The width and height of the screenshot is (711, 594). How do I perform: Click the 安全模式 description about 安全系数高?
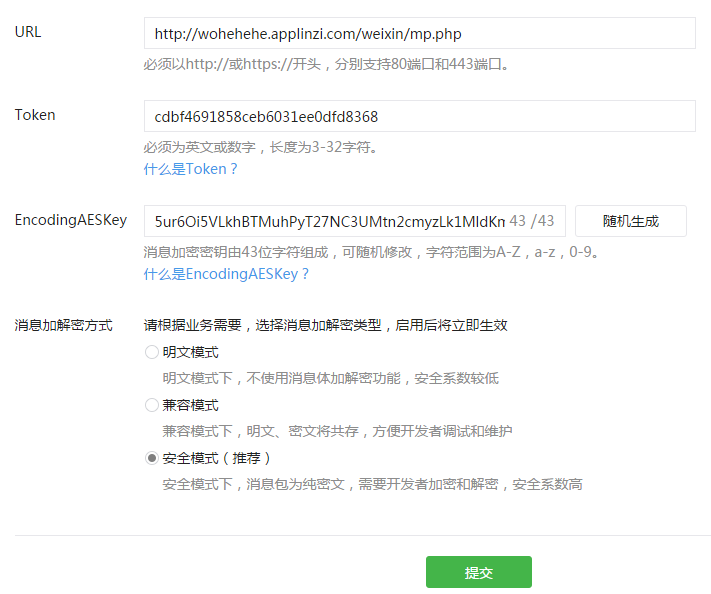372,484
